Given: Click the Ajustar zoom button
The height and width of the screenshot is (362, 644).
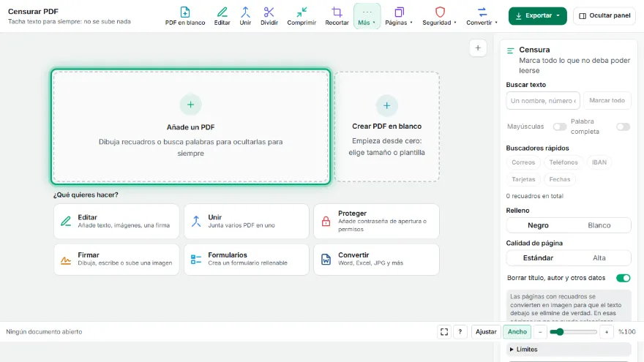Looking at the screenshot, I should 486,331.
